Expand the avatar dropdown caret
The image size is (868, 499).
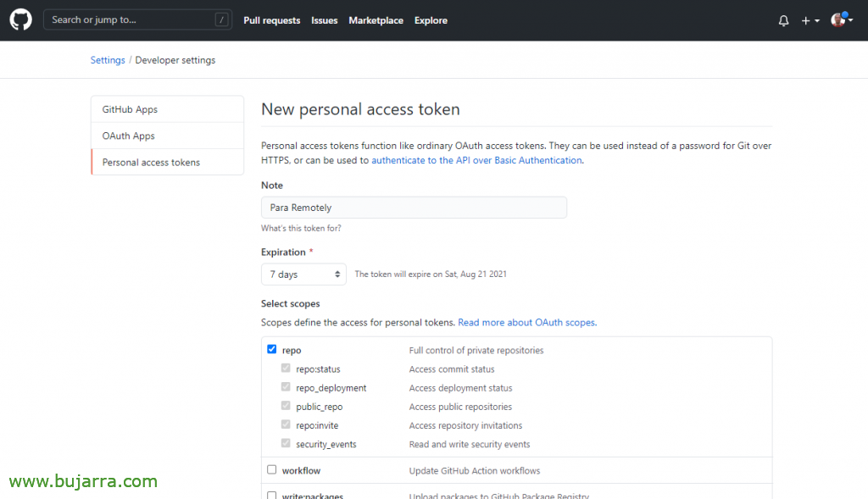point(850,19)
